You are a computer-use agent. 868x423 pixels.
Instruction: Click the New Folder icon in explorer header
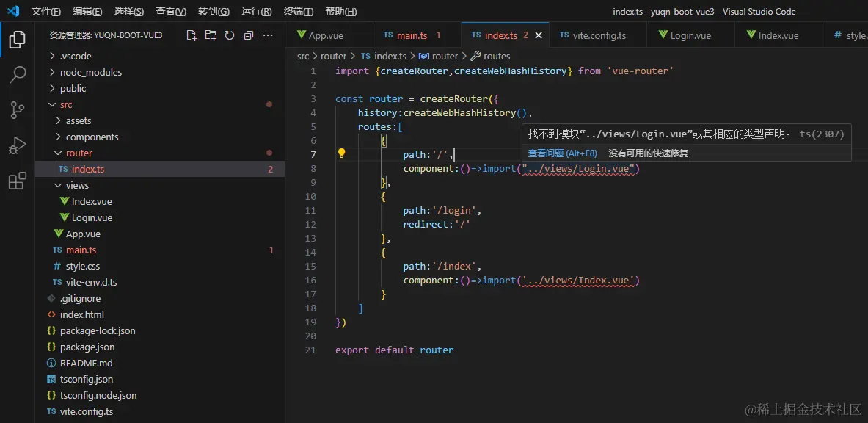tap(211, 35)
